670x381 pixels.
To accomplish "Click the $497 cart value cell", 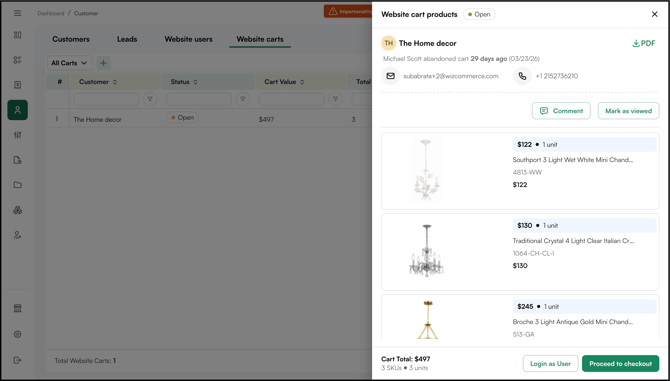I will [266, 120].
